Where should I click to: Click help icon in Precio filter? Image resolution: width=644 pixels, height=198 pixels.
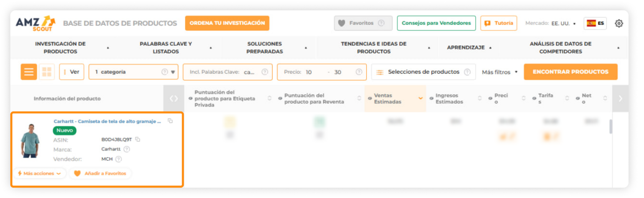[359, 72]
